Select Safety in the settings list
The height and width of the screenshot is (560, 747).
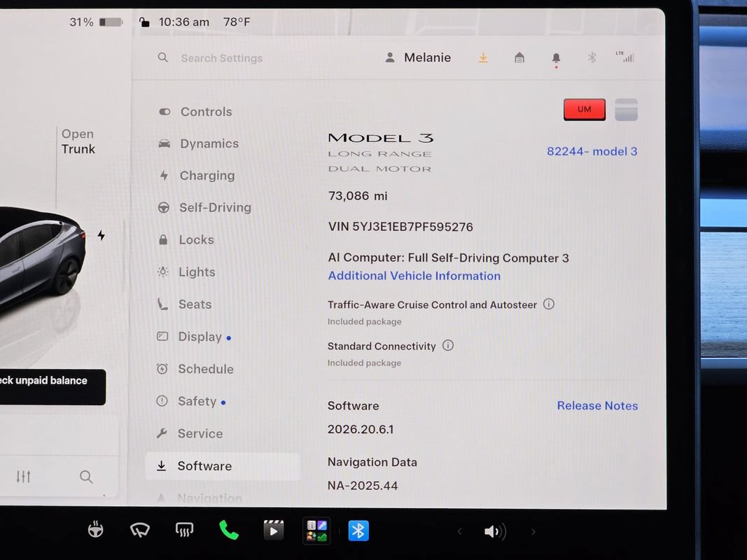point(191,401)
